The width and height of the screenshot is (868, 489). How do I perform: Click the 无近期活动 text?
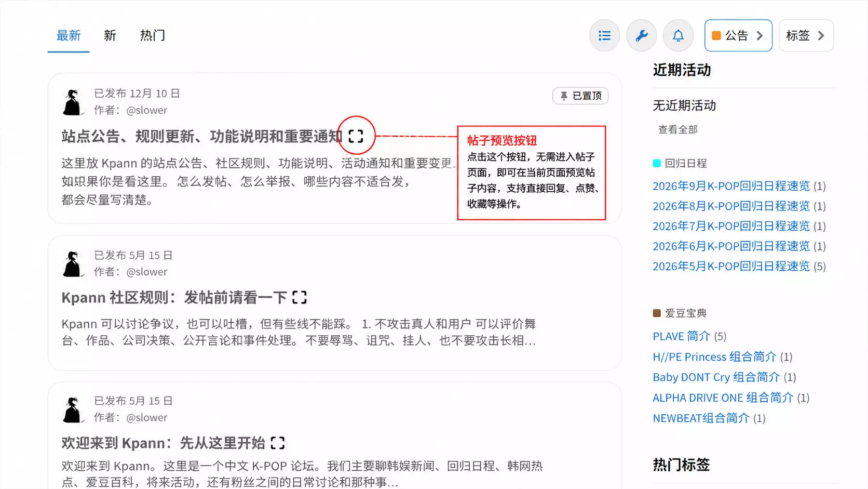684,105
